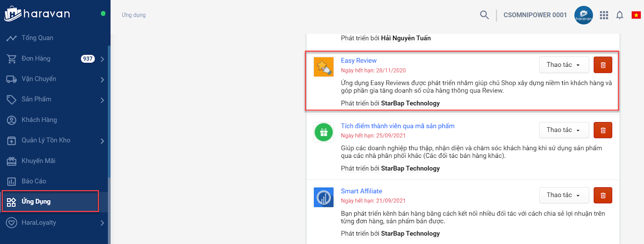Click developer name Hải Nguyễn Tuấn
644x244 pixels.
coord(406,38)
